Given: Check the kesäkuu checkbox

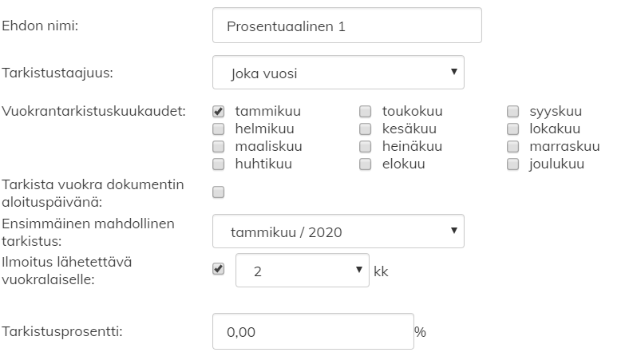Looking at the screenshot, I should click(x=366, y=129).
